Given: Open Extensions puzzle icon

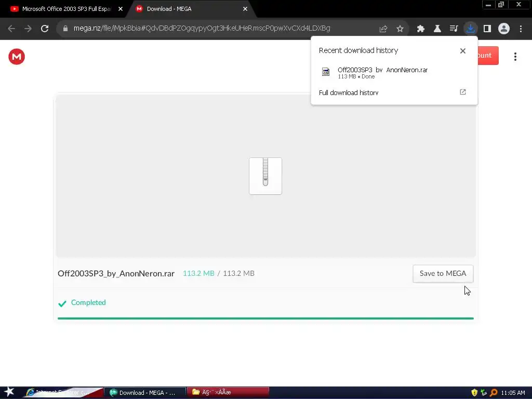Looking at the screenshot, I should [421, 29].
